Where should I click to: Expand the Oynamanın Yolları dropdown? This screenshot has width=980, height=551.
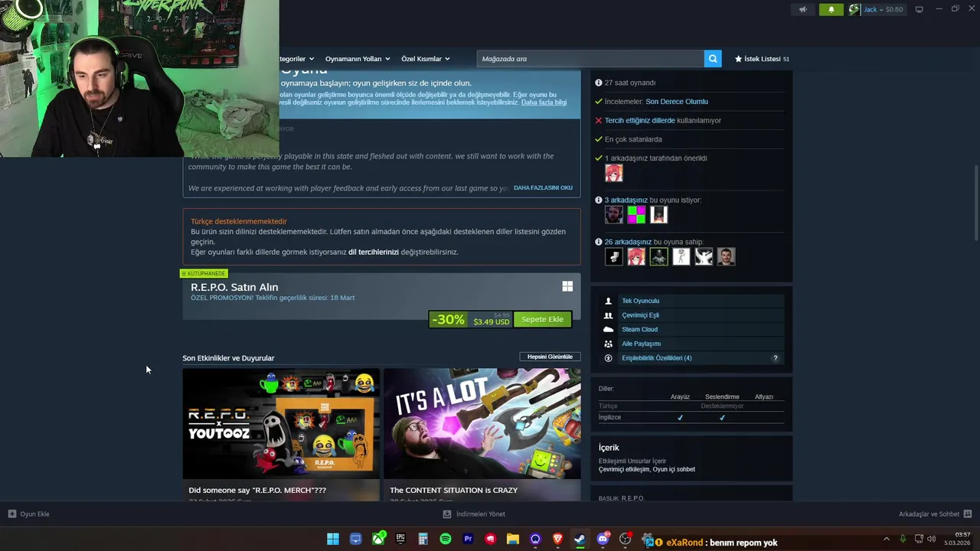click(x=358, y=59)
